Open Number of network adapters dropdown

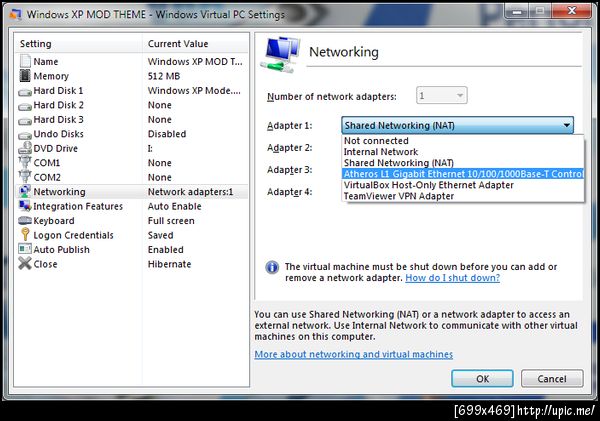(x=442, y=95)
